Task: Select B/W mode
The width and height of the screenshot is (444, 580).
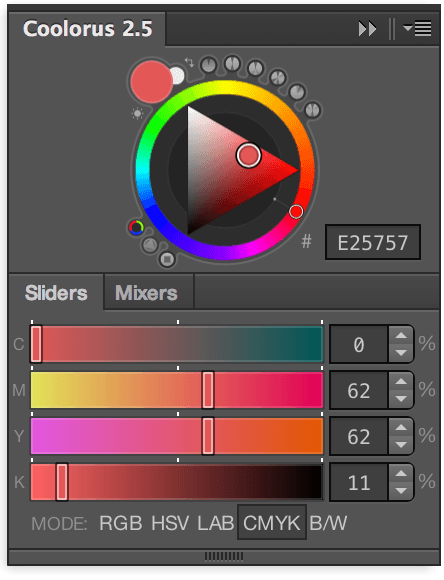Action: 328,523
